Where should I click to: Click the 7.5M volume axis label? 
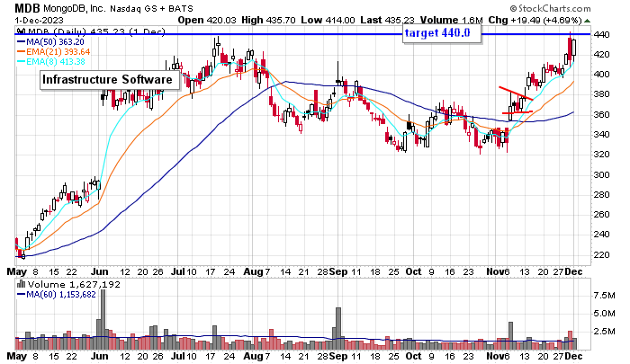pos(604,296)
